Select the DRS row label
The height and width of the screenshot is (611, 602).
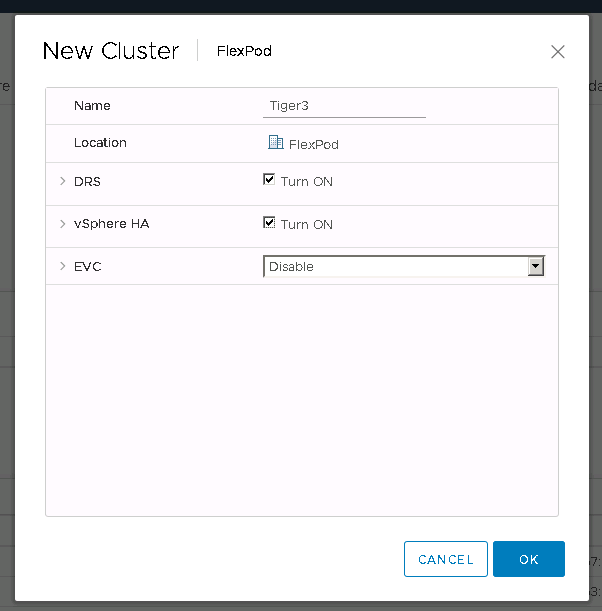pyautogui.click(x=87, y=181)
